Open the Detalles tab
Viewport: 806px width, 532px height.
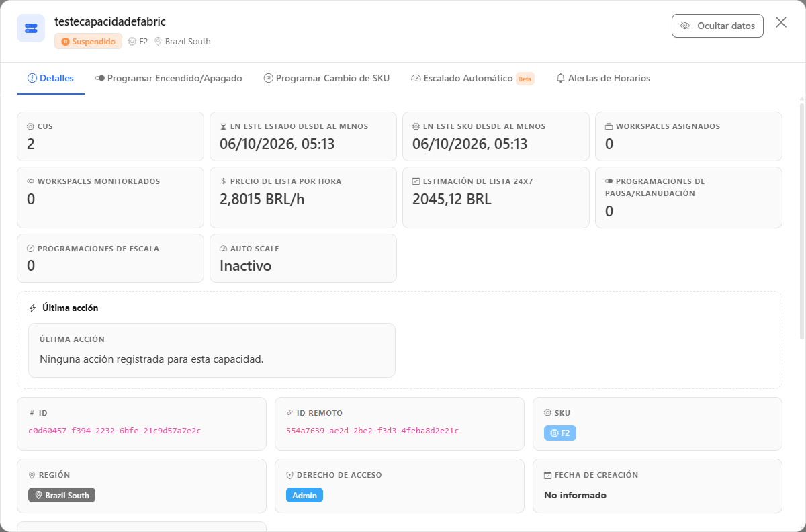click(50, 78)
